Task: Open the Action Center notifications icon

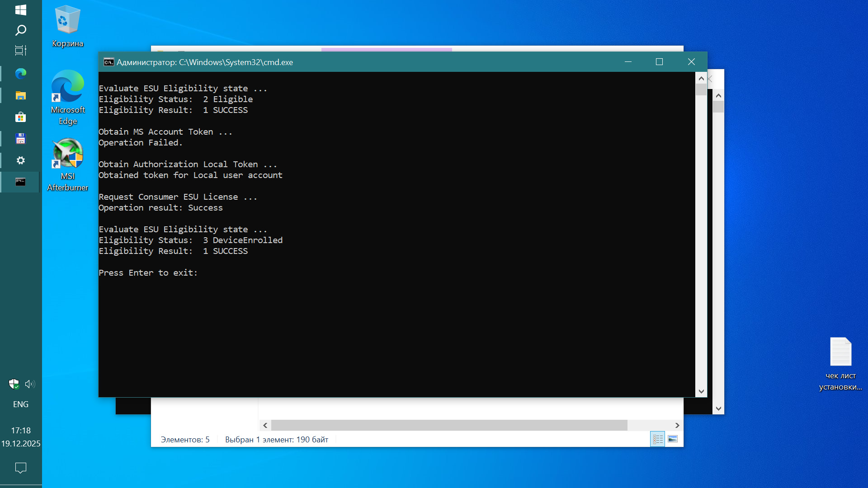Action: tap(21, 468)
